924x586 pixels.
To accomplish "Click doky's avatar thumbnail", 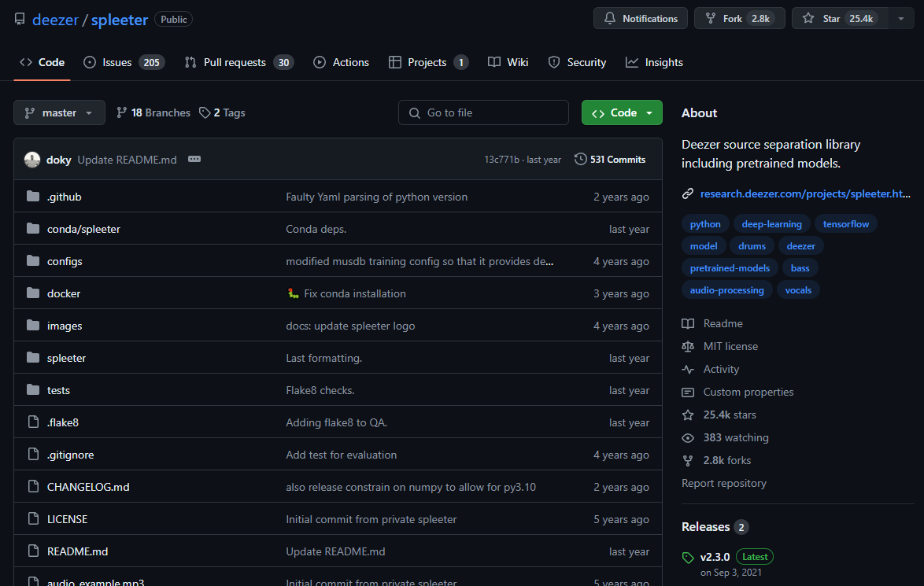I will (x=32, y=160).
